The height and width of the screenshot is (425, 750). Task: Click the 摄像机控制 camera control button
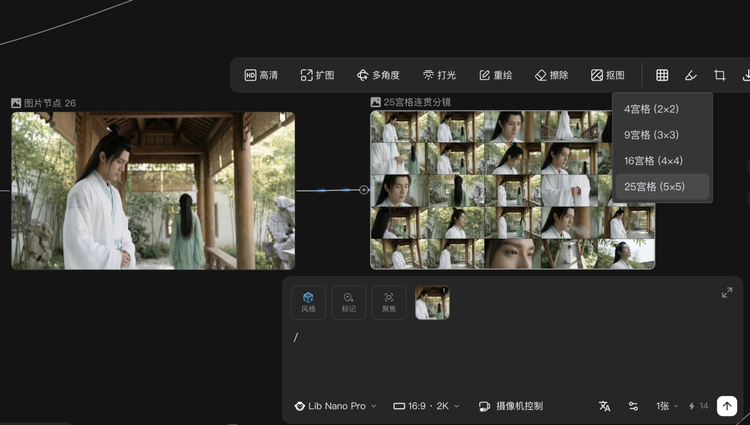[x=511, y=406]
